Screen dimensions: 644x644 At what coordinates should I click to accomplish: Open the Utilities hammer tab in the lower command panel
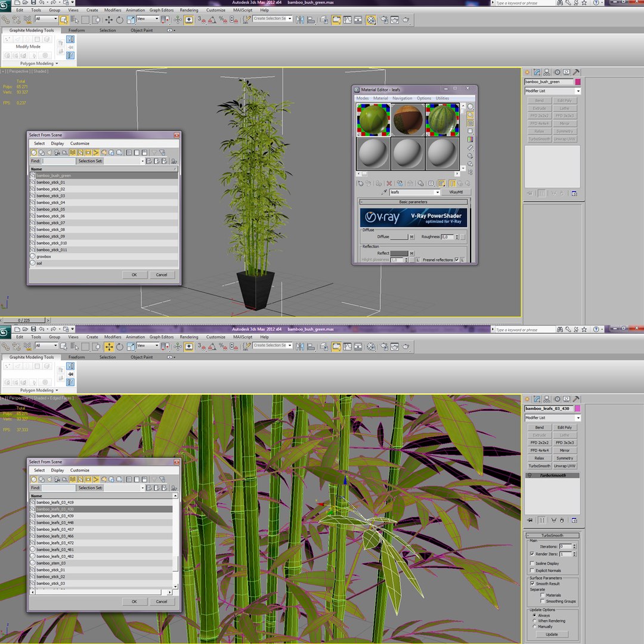pyautogui.click(x=576, y=399)
